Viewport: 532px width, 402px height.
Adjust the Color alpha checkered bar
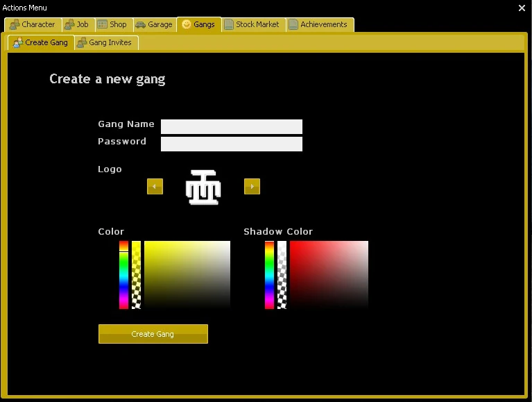click(137, 275)
